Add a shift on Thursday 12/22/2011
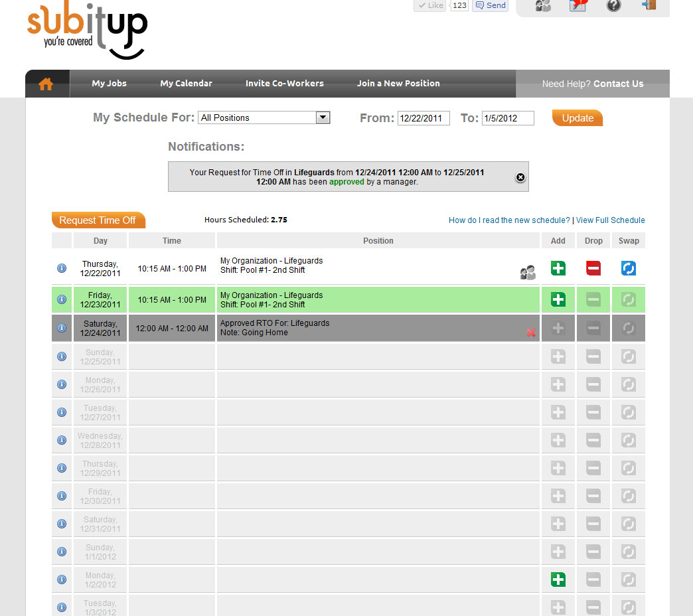Image resolution: width=693 pixels, height=616 pixels. tap(558, 268)
